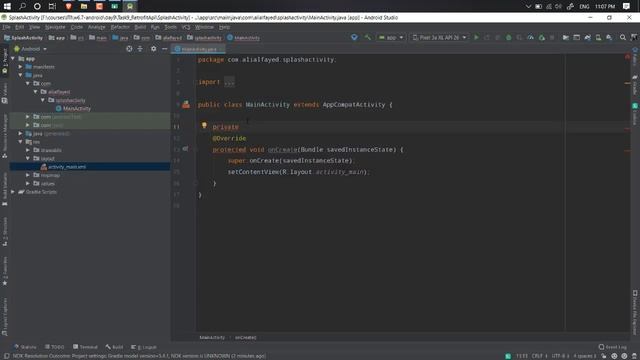Click the error indicator at editor top-right

tap(627, 57)
